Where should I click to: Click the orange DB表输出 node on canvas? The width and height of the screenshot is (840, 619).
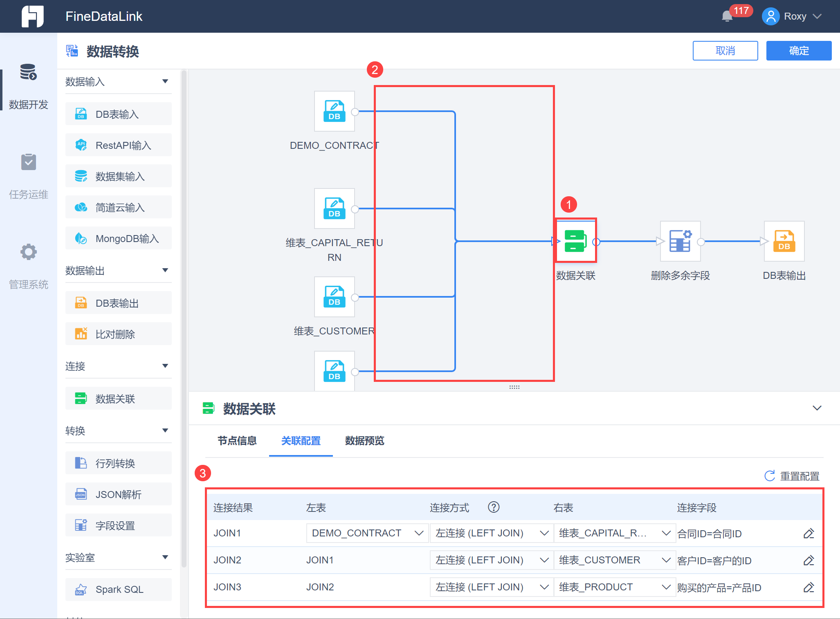[x=784, y=241]
